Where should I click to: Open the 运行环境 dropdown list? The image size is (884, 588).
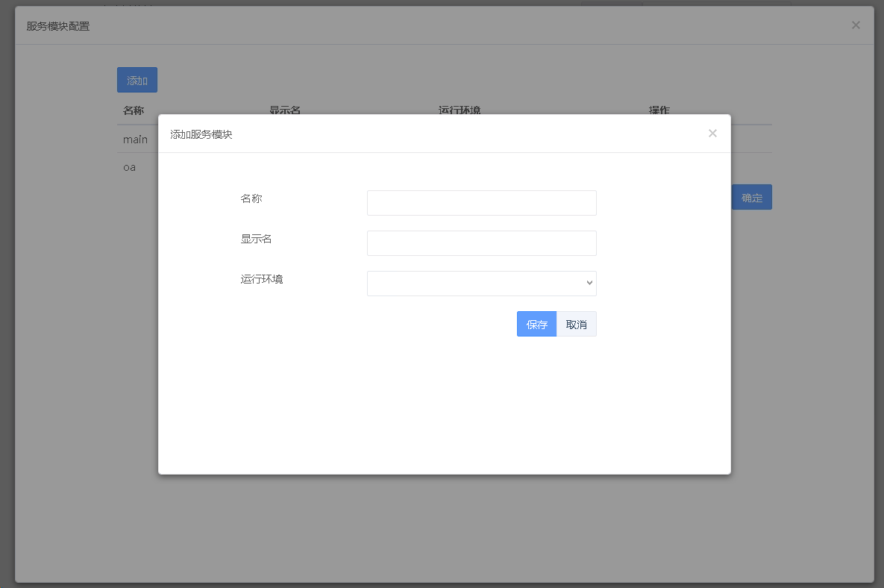point(481,284)
